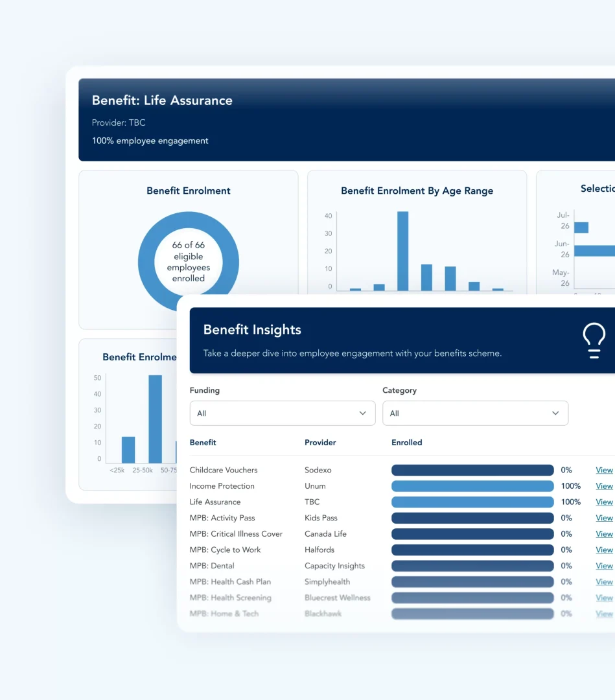This screenshot has height=700, width=615.
Task: Select the Provider column header
Action: (320, 443)
